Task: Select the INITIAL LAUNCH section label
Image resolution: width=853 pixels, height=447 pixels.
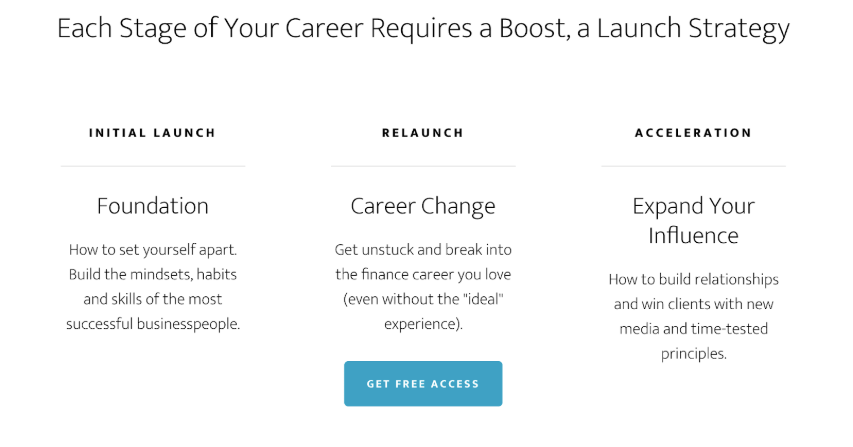Action: point(152,133)
